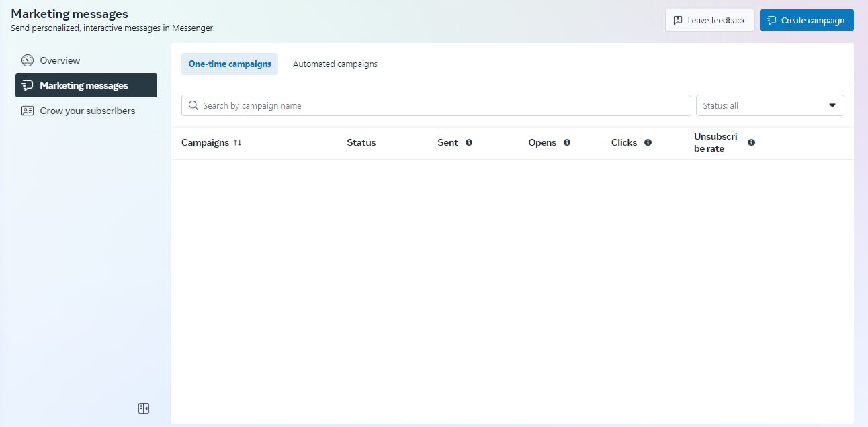Viewport: 868px width, 427px height.
Task: Click the Unsubscribe rate info icon
Action: (x=751, y=142)
